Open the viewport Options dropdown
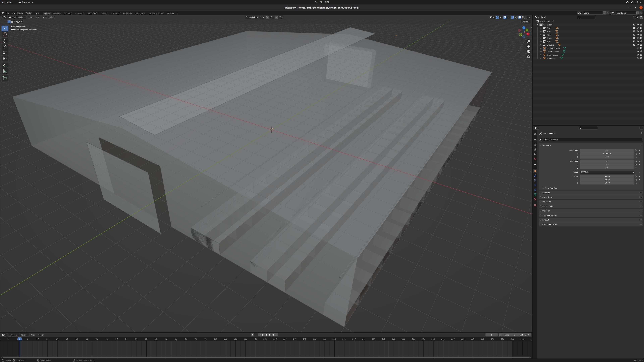Screen dimensions: 644x362 (x=526, y=22)
